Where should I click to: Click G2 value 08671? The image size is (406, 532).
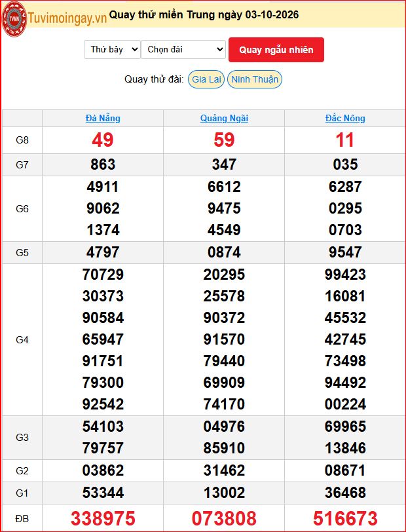(345, 470)
